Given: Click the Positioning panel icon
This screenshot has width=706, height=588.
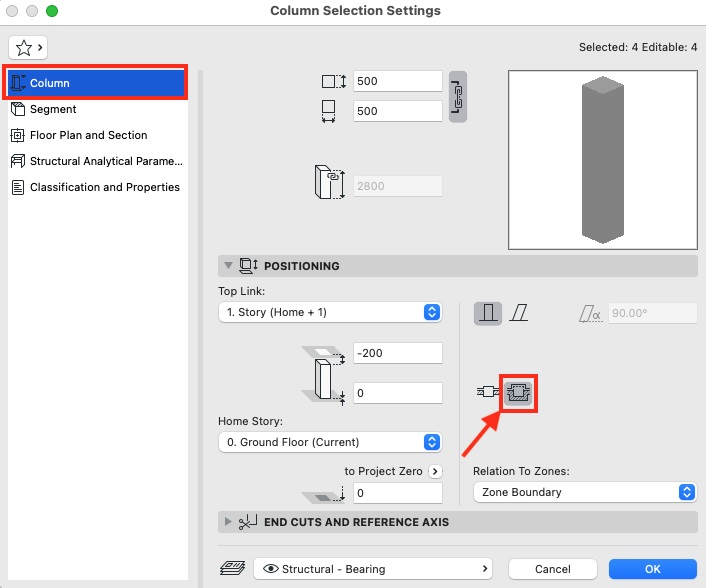Looking at the screenshot, I should tap(248, 266).
